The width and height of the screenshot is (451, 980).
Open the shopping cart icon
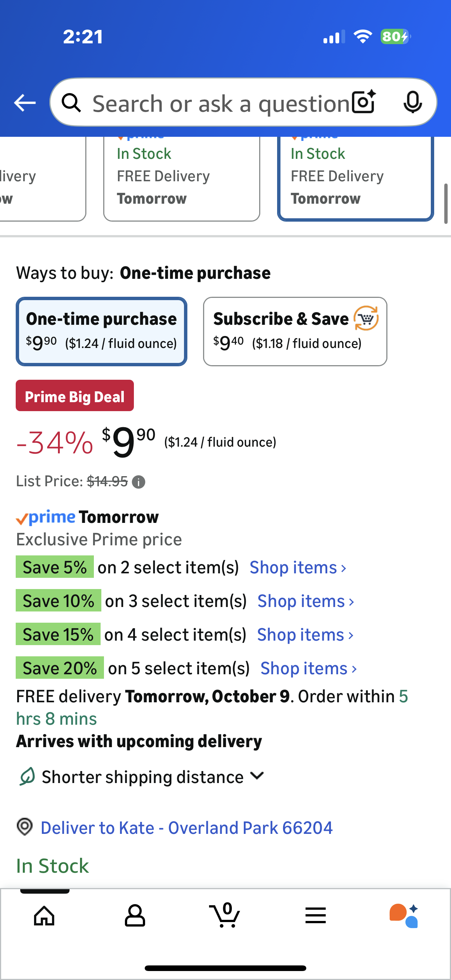pyautogui.click(x=225, y=915)
